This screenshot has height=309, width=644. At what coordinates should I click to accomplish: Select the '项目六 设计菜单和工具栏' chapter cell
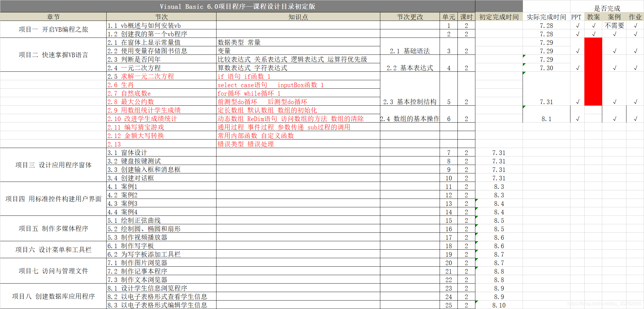(x=53, y=250)
